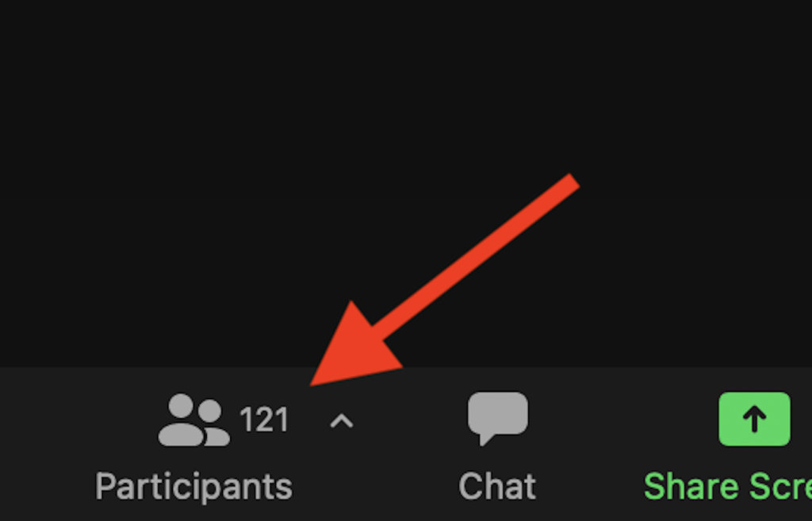This screenshot has width=812, height=521.
Task: Open the Participants panel via people icon
Action: point(193,420)
